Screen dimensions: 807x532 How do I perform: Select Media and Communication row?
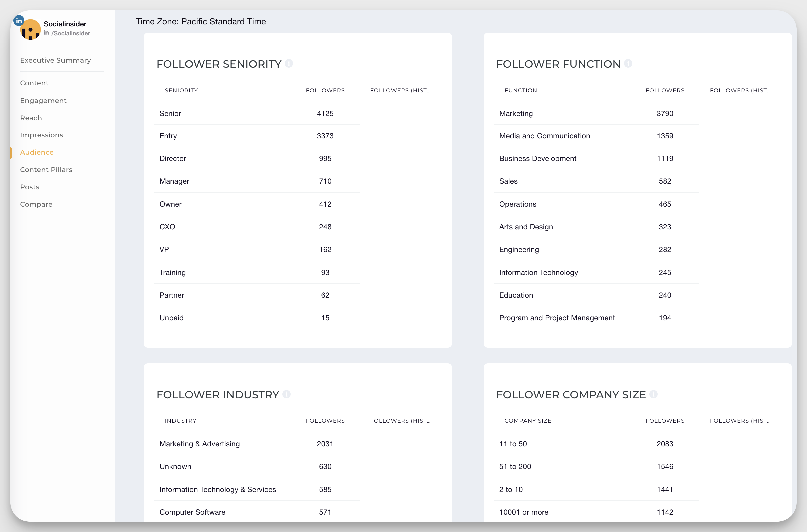(x=597, y=136)
